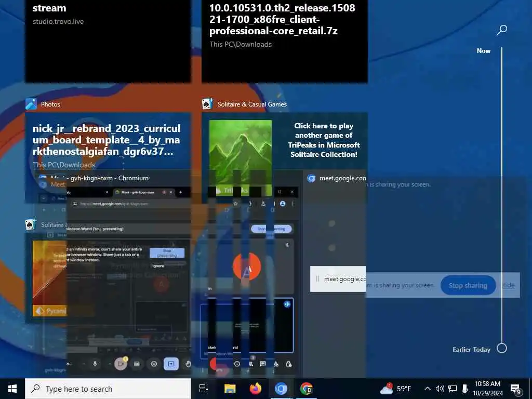This screenshot has width=532, height=399.
Task: Click the Stop sharing button in sharing bar
Action: pyautogui.click(x=468, y=285)
